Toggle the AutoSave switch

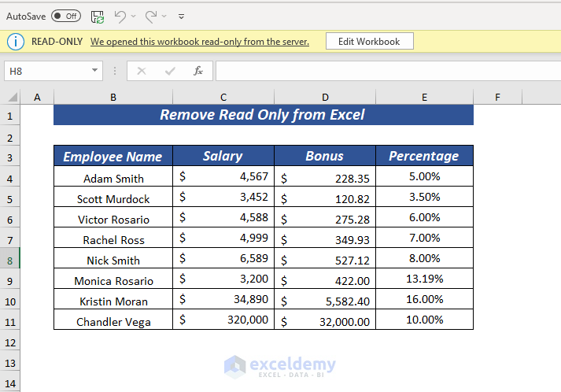(x=65, y=16)
